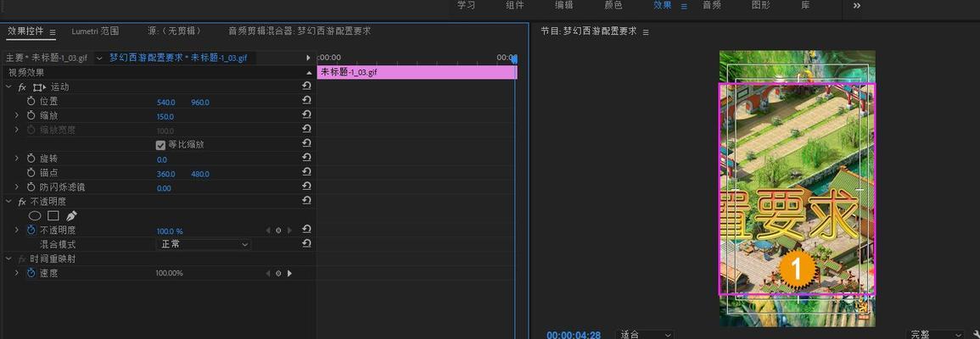Expand the 缩放 scale property

tap(17, 115)
